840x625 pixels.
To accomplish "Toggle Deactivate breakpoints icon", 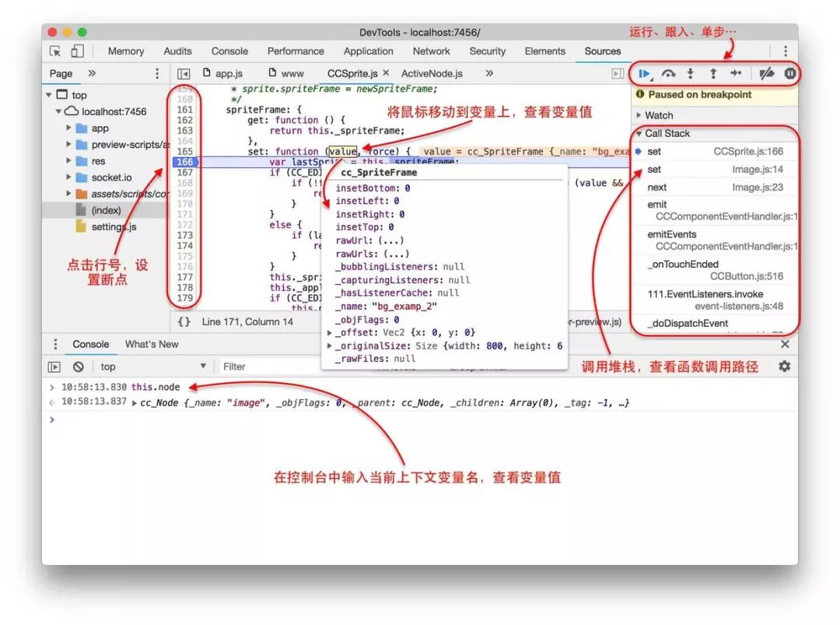I will pos(767,73).
